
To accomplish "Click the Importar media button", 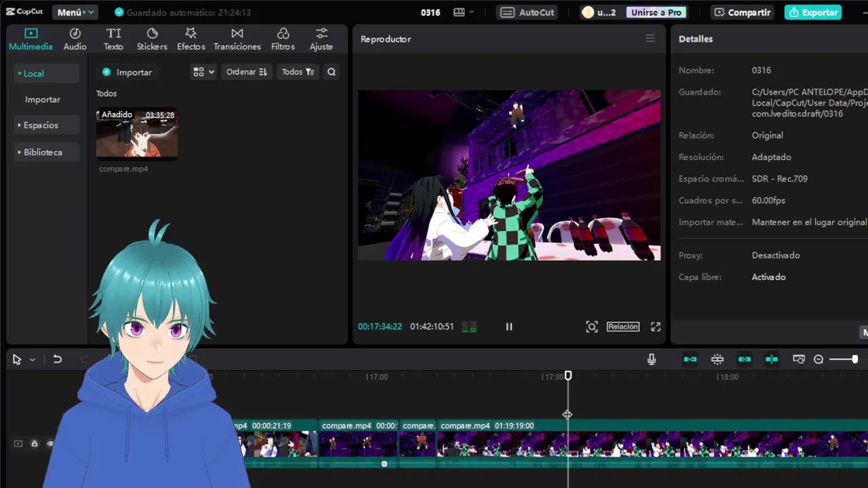I will point(127,72).
